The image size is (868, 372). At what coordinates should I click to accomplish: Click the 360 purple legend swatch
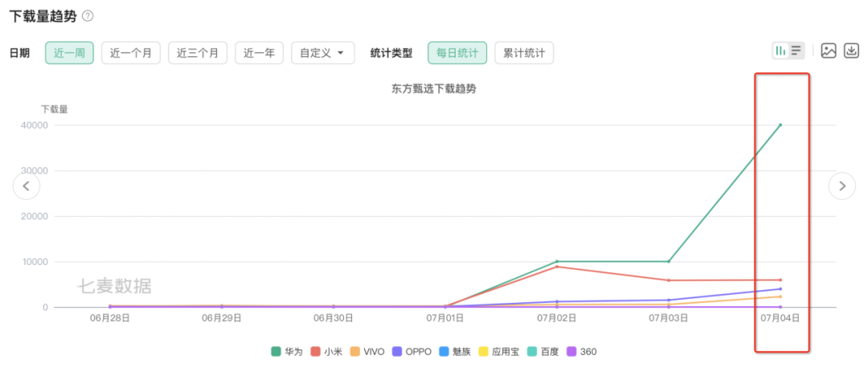[x=572, y=352]
